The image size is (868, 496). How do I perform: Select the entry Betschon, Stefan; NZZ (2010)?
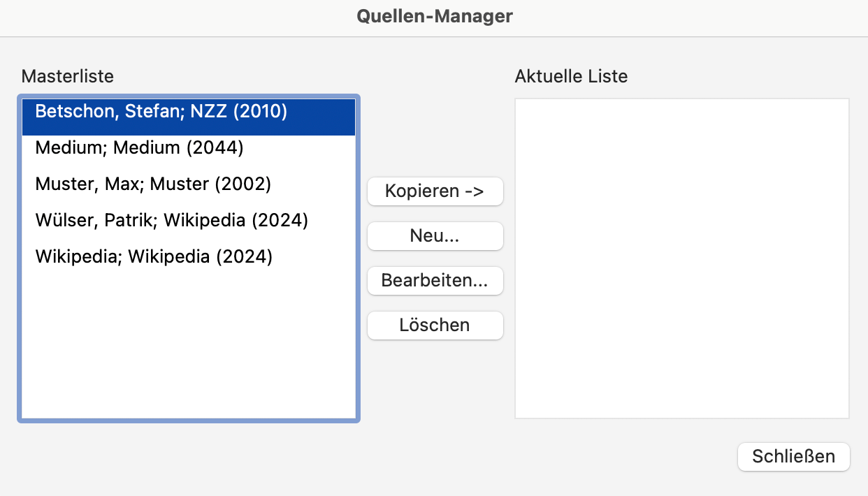pos(160,111)
